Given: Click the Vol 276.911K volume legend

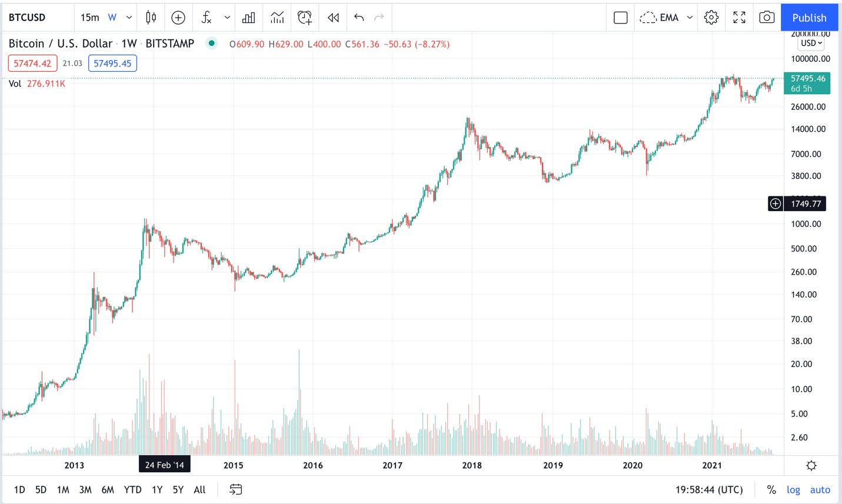Looking at the screenshot, I should tap(37, 84).
